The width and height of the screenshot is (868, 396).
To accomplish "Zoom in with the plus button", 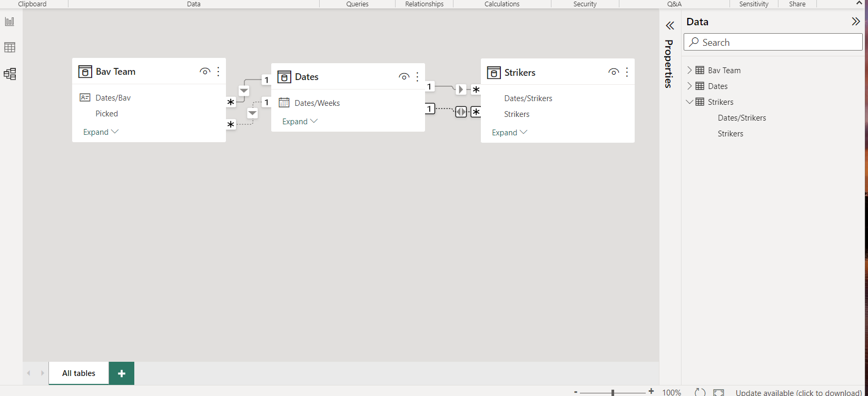I will tap(652, 391).
